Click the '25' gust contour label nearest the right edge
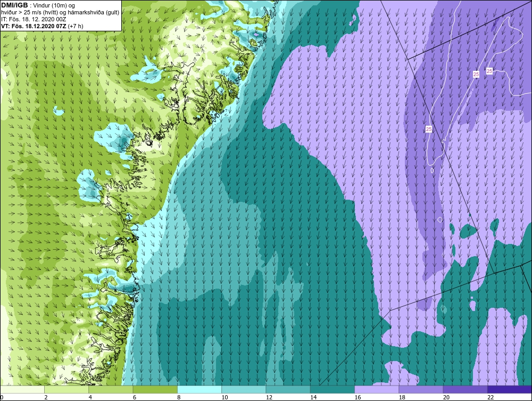The width and height of the screenshot is (532, 401). tap(489, 71)
